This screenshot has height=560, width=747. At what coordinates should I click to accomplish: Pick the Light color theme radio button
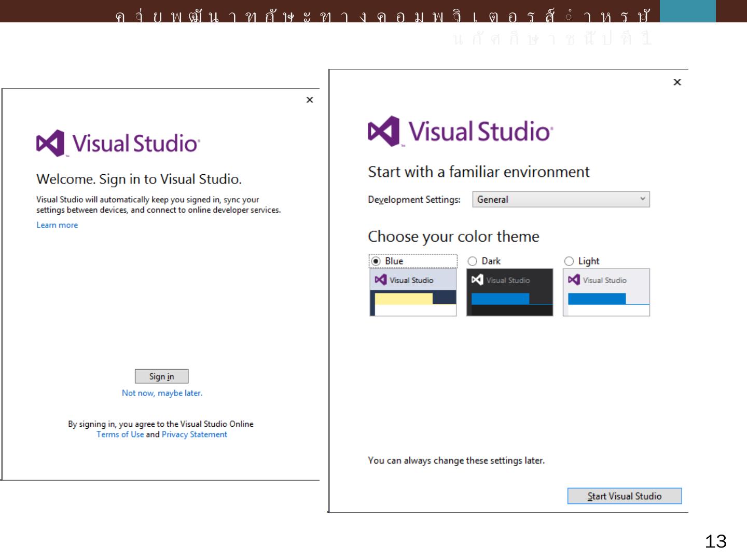[569, 261]
